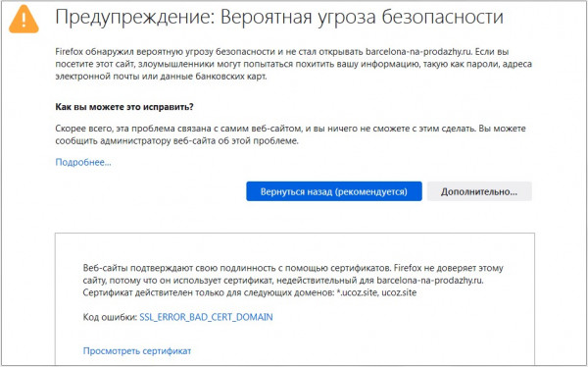Click the Код ошибки: label

tap(110, 317)
